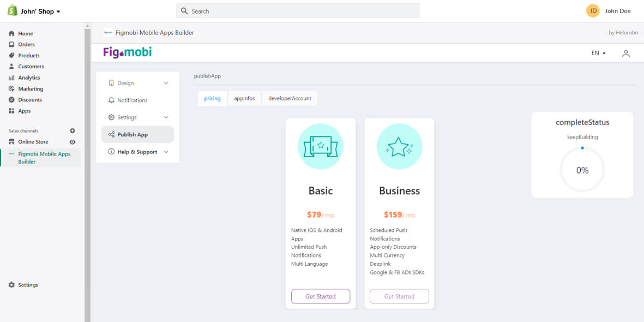
Task: Switch to the developerAccount tab
Action: pyautogui.click(x=290, y=98)
